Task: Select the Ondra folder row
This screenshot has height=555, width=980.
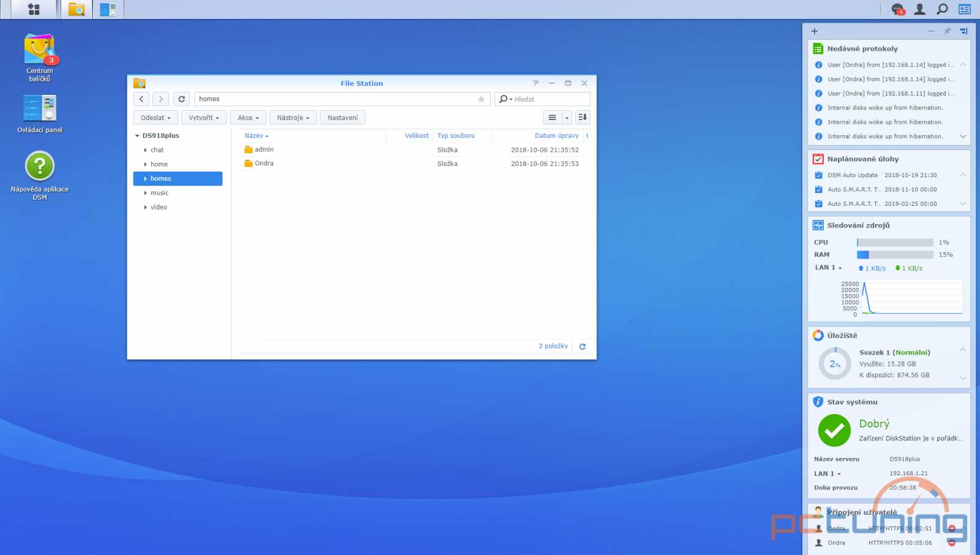Action: (x=415, y=164)
